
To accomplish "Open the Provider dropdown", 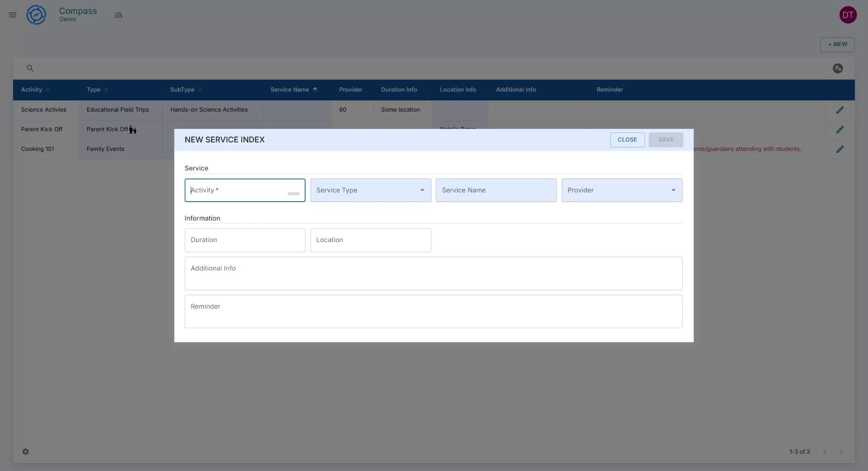I will pyautogui.click(x=673, y=190).
